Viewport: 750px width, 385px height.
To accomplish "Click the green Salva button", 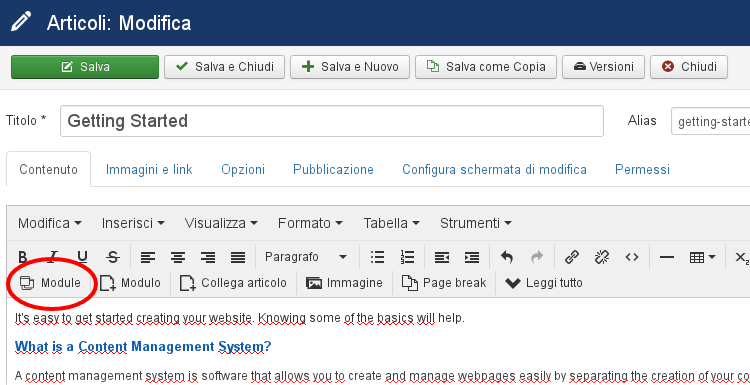I will point(85,67).
